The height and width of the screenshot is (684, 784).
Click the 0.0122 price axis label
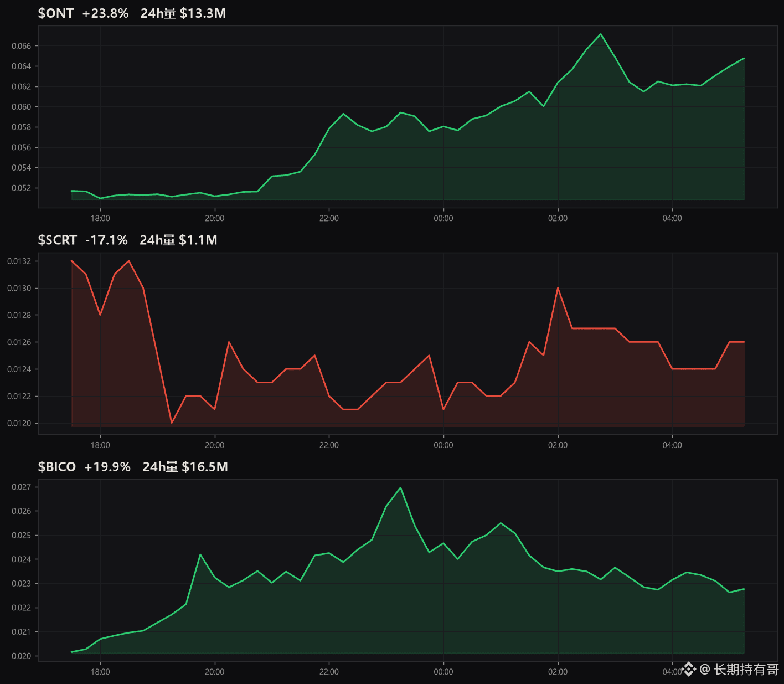coord(19,397)
